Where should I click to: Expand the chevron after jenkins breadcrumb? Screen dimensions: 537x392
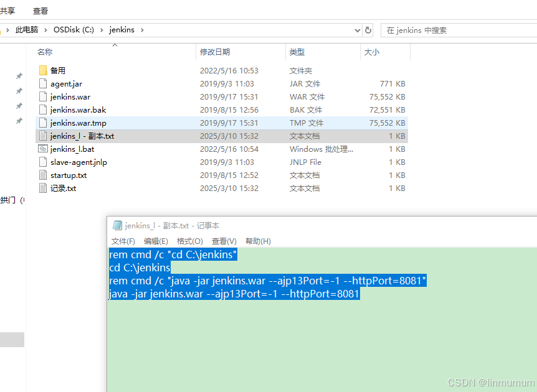(142, 30)
